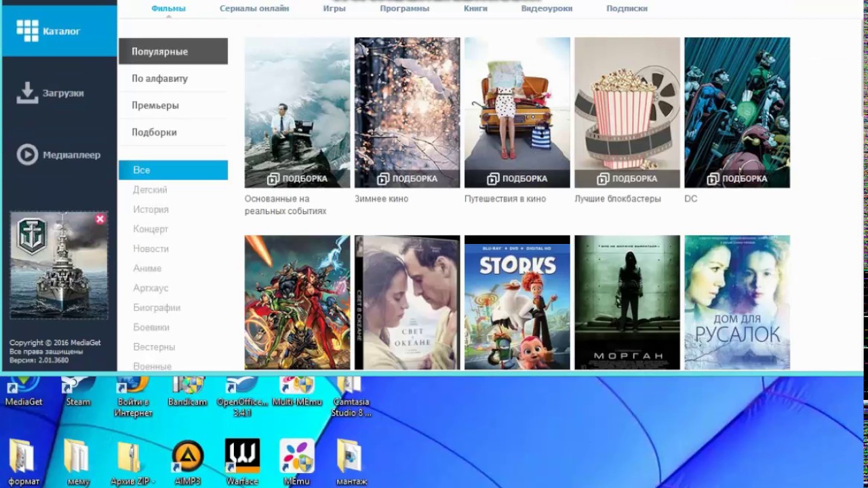Open the мему folder on desktop
Viewport: 868px width, 488px height.
point(78,462)
